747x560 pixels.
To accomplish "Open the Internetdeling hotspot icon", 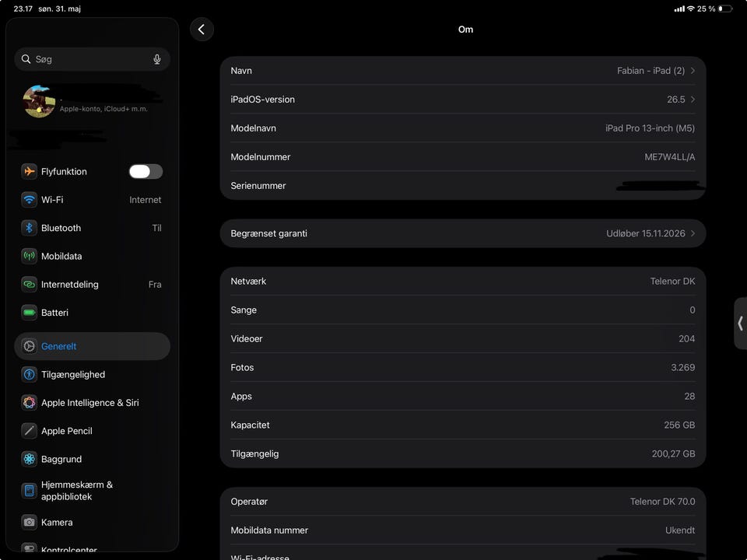I will tap(29, 285).
